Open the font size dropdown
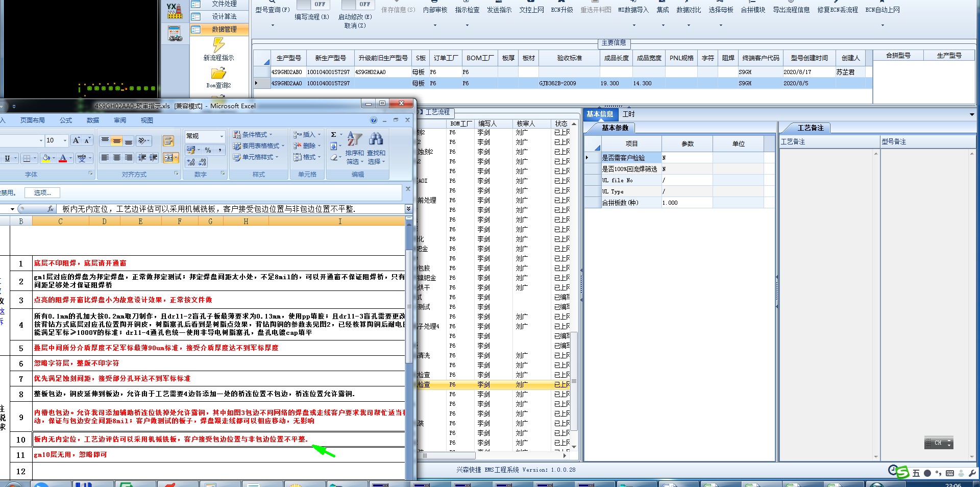This screenshot has height=487, width=980. coord(65,140)
